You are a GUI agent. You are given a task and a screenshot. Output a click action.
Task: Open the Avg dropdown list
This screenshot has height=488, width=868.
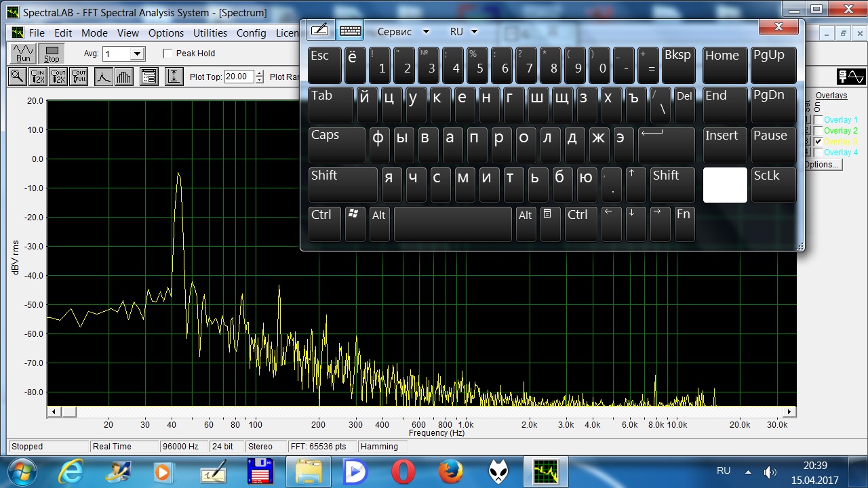(x=138, y=54)
